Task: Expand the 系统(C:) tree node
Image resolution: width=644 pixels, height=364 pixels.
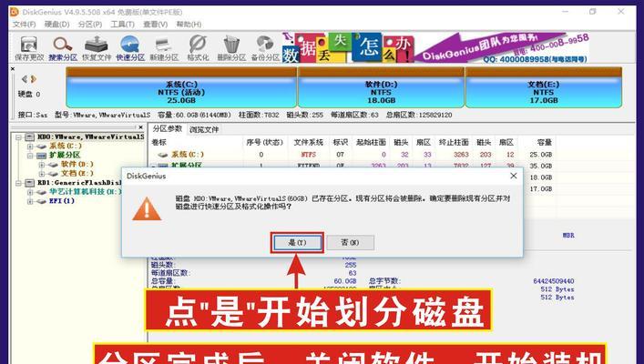Action: (30, 147)
